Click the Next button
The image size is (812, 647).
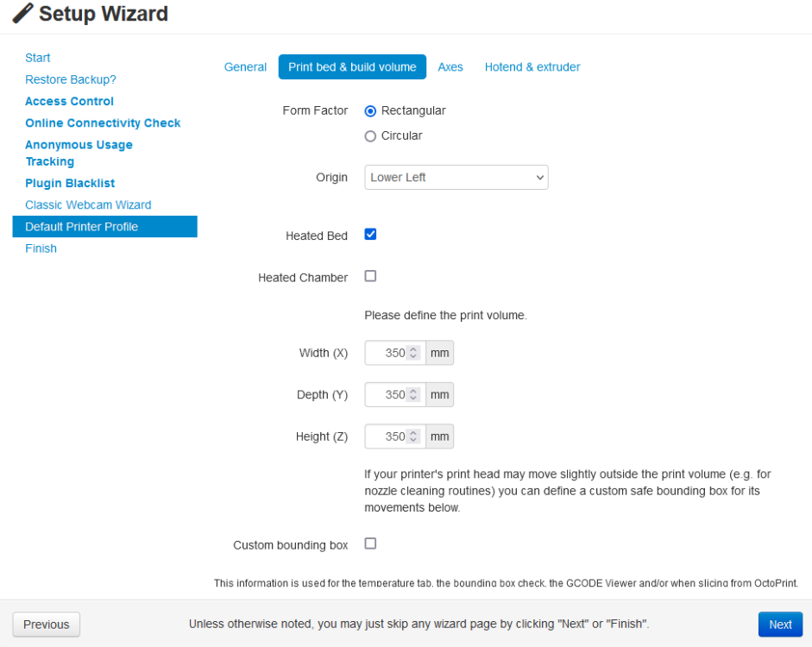point(780,625)
